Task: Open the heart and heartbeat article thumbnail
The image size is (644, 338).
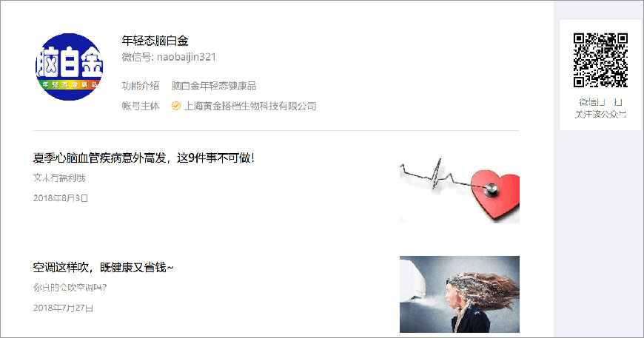Action: point(459,186)
